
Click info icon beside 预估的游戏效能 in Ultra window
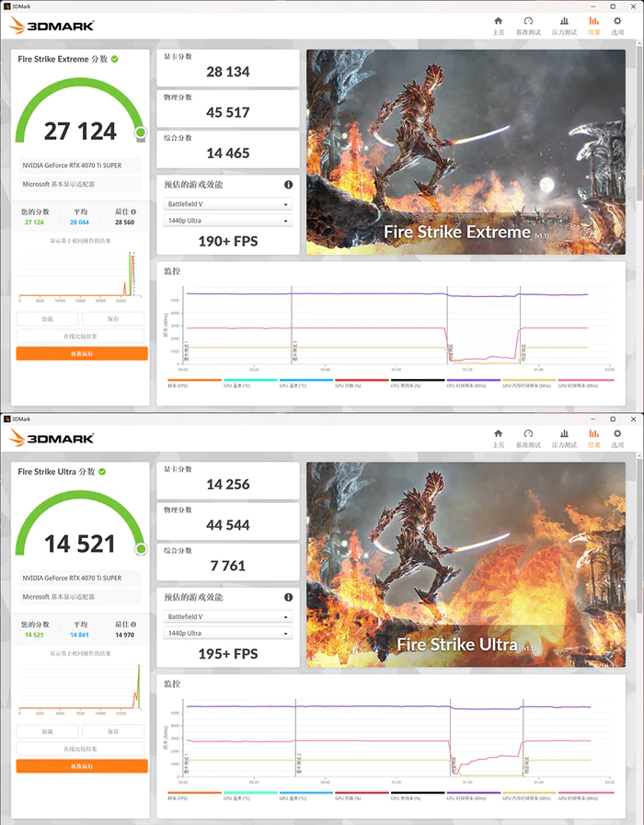288,597
